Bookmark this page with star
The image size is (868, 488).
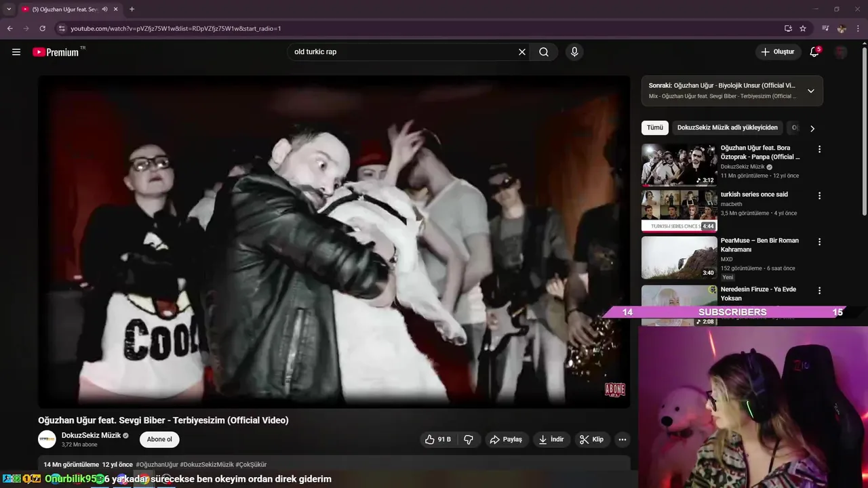803,28
